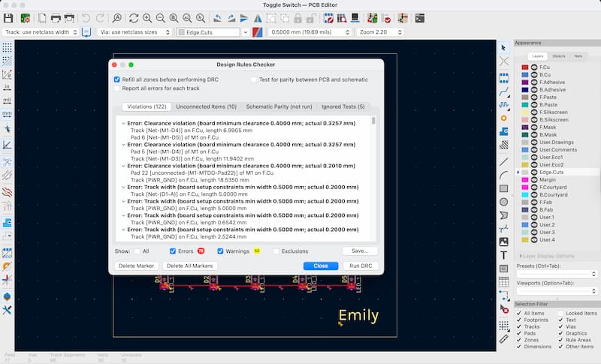Image resolution: width=601 pixels, height=364 pixels.
Task: Click the Print icon in the toolbar
Action: click(x=56, y=18)
